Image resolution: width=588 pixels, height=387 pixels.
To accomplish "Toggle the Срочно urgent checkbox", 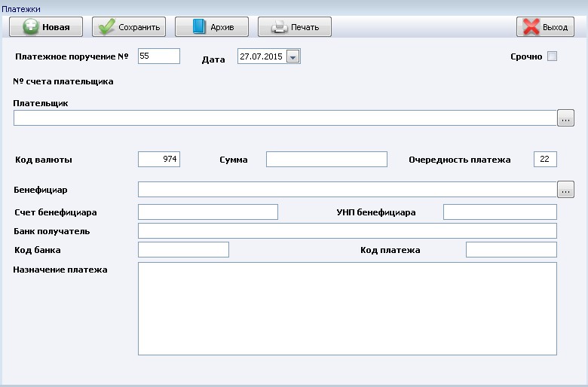I will [x=552, y=56].
